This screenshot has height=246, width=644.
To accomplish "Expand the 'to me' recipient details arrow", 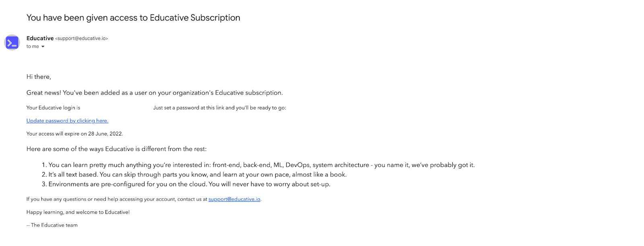I will [x=43, y=47].
